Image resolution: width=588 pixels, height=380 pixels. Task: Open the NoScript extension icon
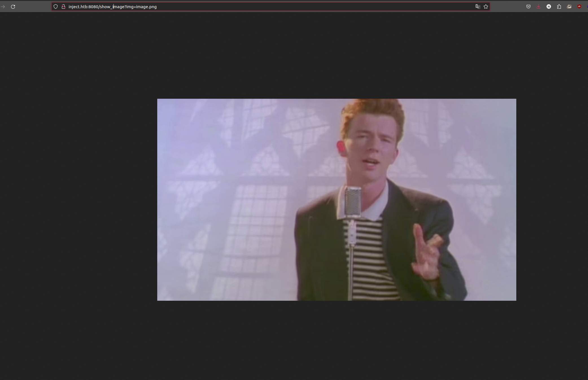click(549, 7)
